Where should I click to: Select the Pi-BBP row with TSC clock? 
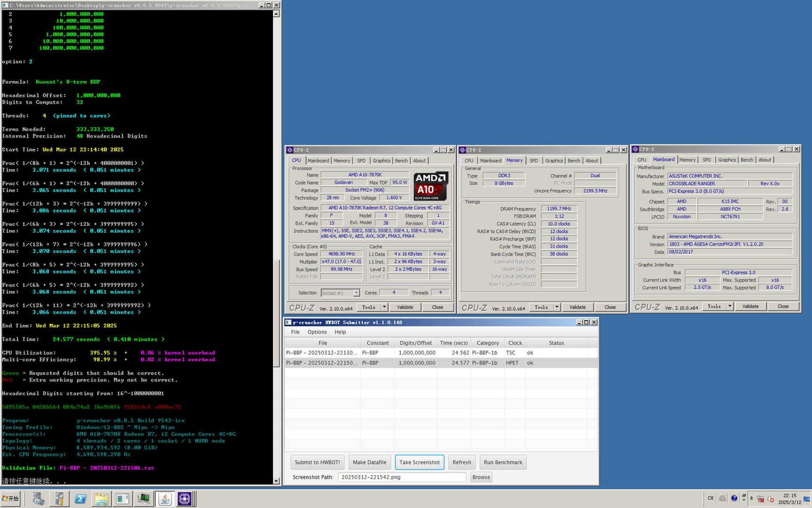441,353
